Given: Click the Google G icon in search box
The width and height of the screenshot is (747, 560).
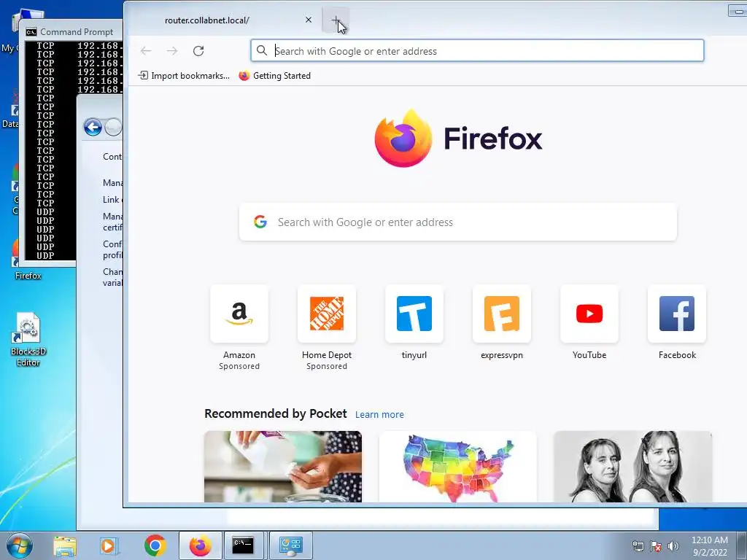Looking at the screenshot, I should click(260, 222).
